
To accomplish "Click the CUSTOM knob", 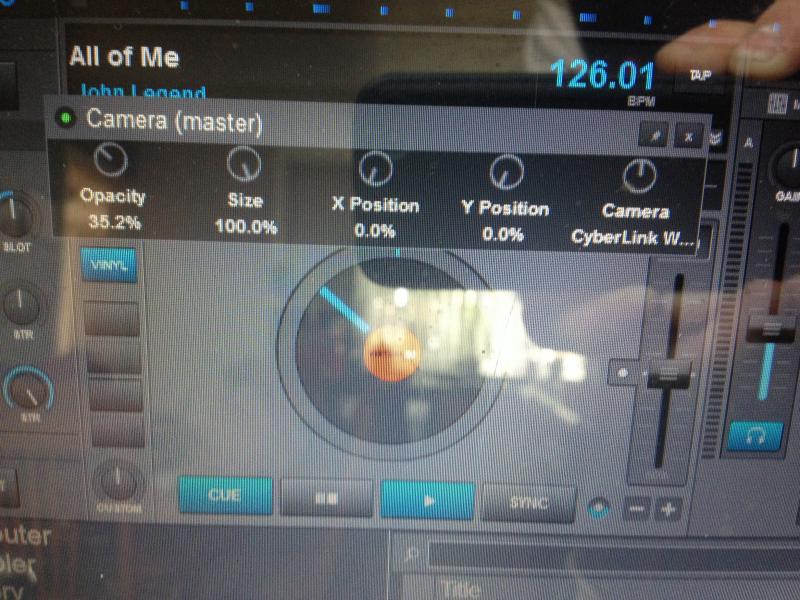I will click(x=118, y=481).
